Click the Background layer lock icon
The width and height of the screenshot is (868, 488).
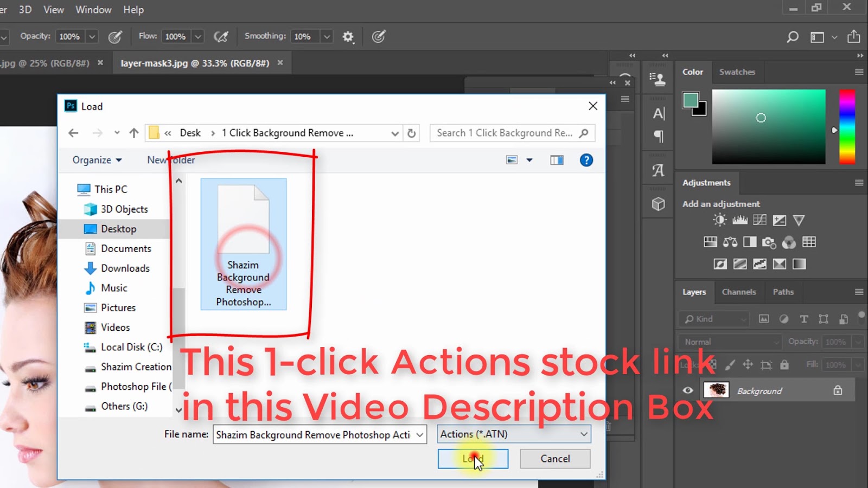838,390
